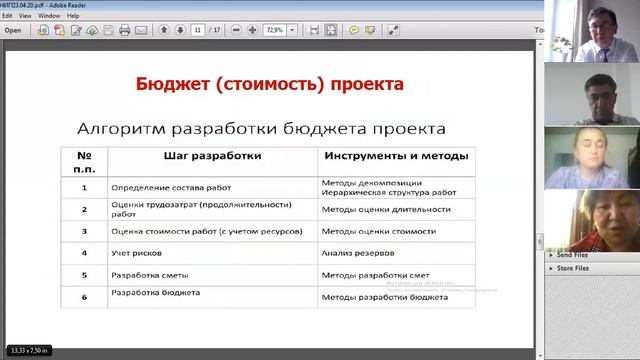This screenshot has height=360, width=640.
Task: Click the top participant video thumbnail
Action: point(592,31)
